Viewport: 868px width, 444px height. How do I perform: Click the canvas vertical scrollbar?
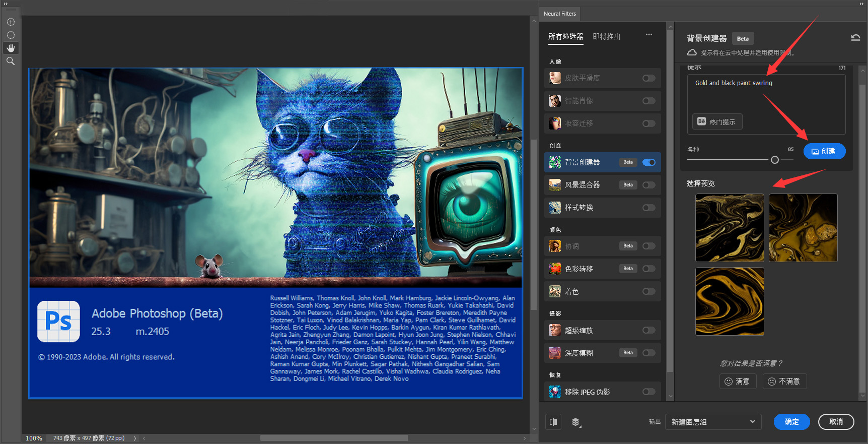pos(534,224)
